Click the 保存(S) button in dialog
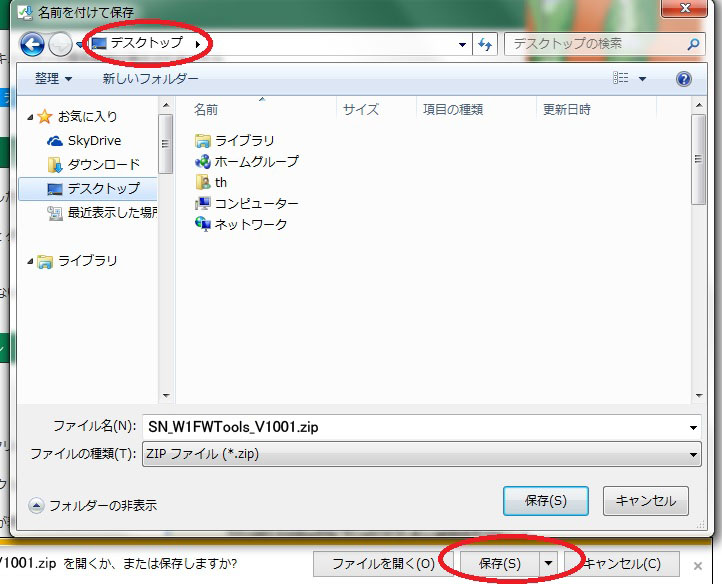The width and height of the screenshot is (722, 584). [546, 501]
